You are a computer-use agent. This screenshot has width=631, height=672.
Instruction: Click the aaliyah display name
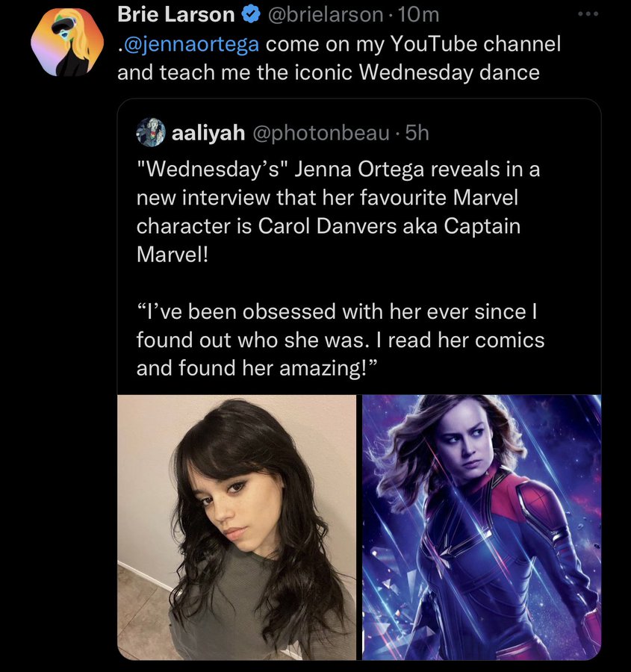tap(208, 133)
